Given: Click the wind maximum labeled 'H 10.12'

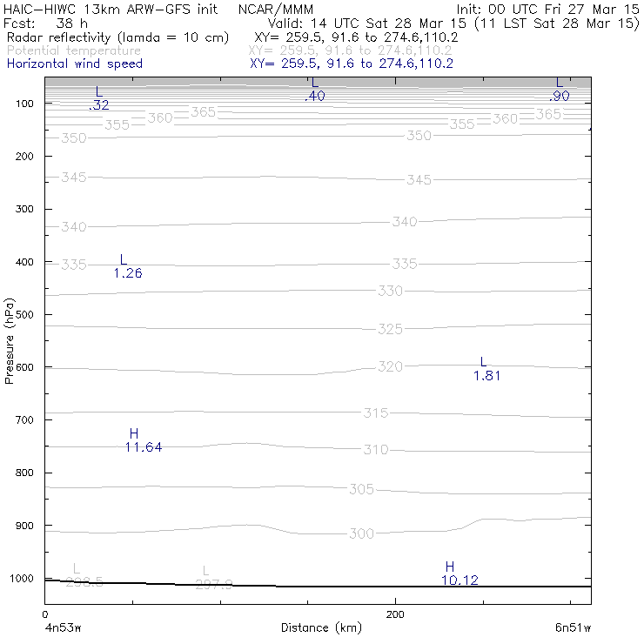Looking at the screenshot, I should [x=460, y=574].
